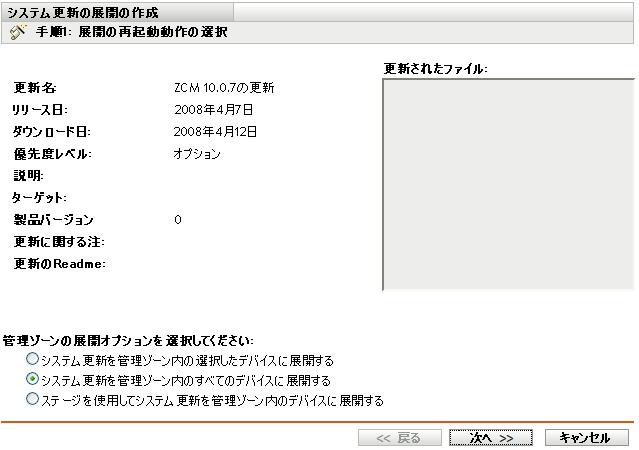Click label text システム更新を管理ゾーン内の選択したデバイスに展開する
Screen dimensions: 639x450
pos(187,360)
